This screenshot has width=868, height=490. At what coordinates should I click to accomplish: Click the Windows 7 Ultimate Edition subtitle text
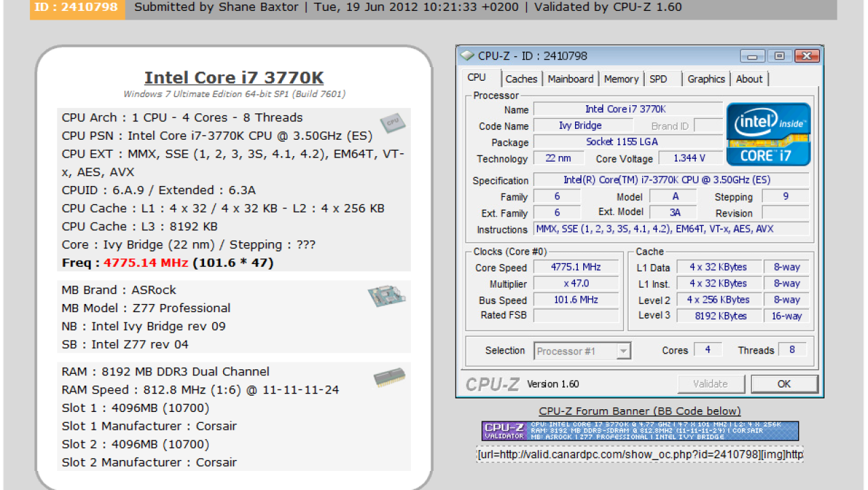(x=234, y=94)
